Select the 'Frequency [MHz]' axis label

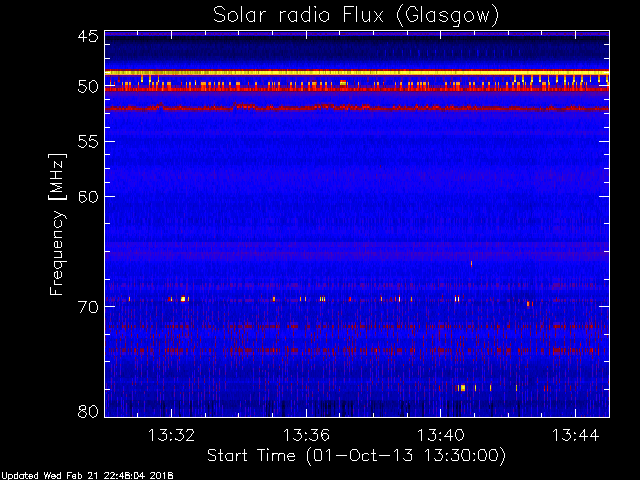click(x=58, y=224)
